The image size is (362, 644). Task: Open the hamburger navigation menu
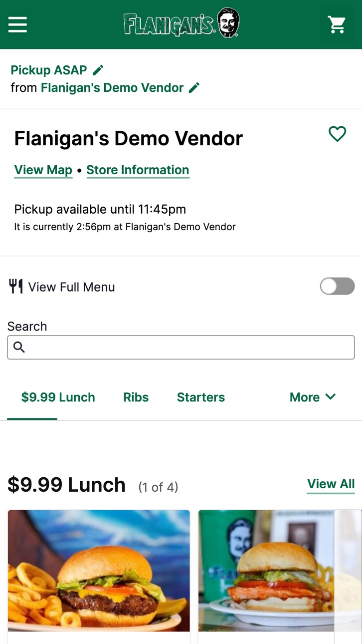pyautogui.click(x=17, y=24)
